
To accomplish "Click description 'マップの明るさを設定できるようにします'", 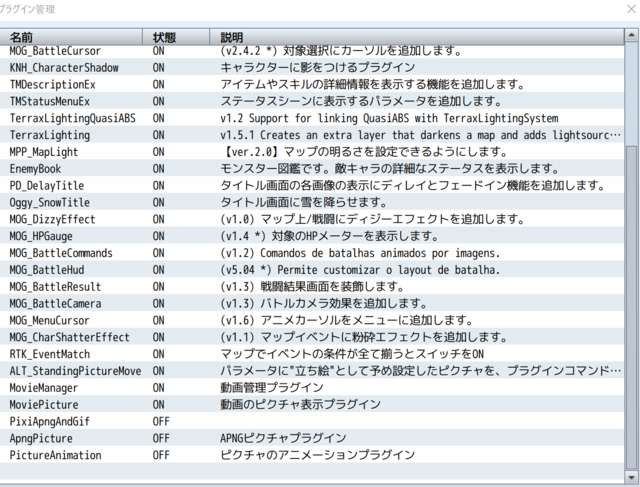I will (390, 152).
